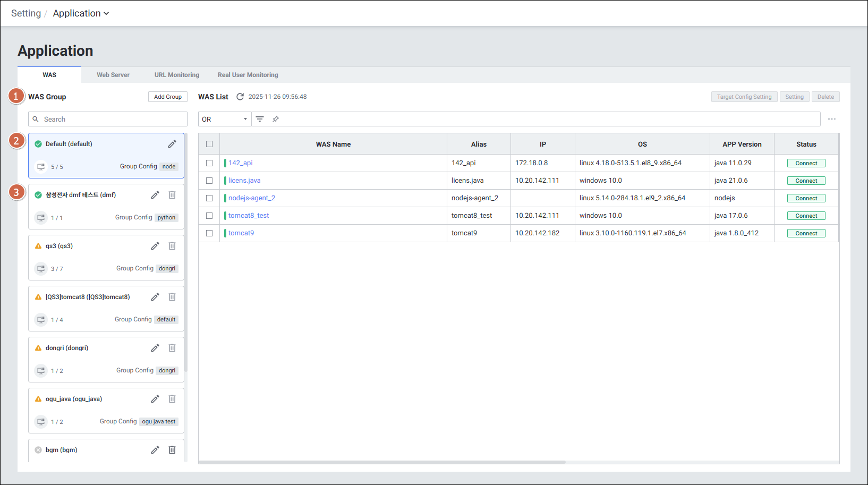This screenshot has width=868, height=485.
Task: Switch to the Web Server tab
Action: coord(113,75)
